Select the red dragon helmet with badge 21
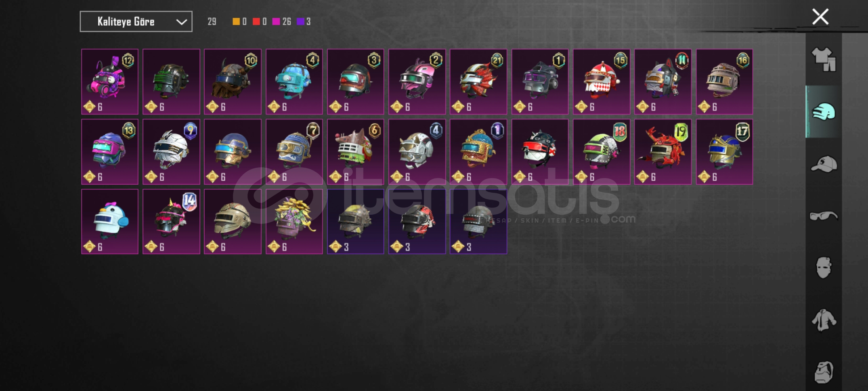868x391 pixels. tap(478, 82)
